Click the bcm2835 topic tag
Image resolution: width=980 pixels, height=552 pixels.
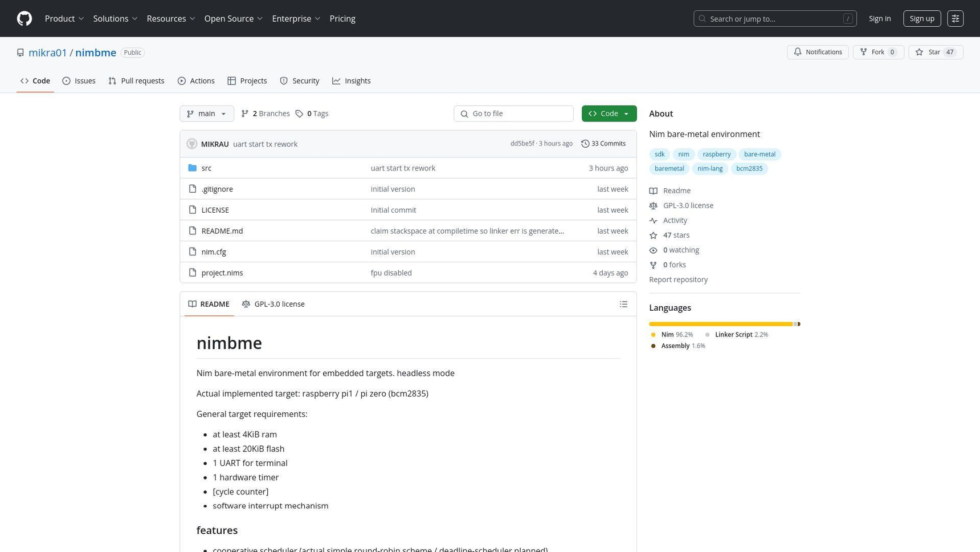point(749,169)
